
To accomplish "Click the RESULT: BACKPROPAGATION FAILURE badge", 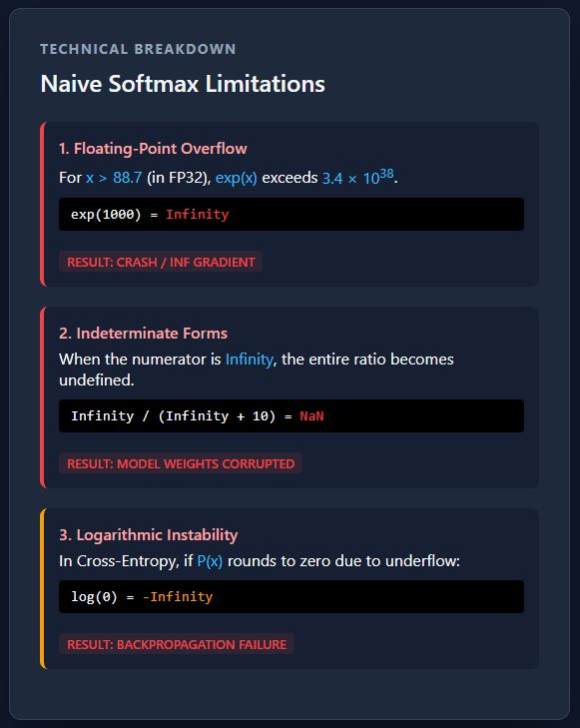I will 177,644.
